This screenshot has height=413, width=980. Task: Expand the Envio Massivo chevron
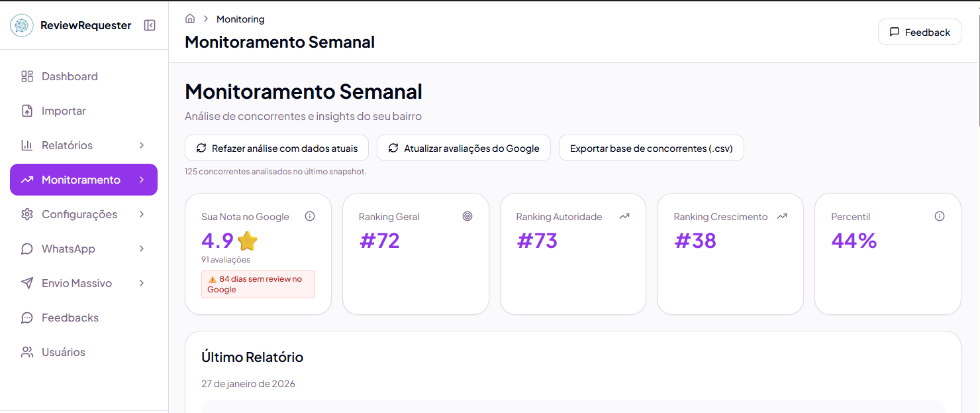pos(141,283)
